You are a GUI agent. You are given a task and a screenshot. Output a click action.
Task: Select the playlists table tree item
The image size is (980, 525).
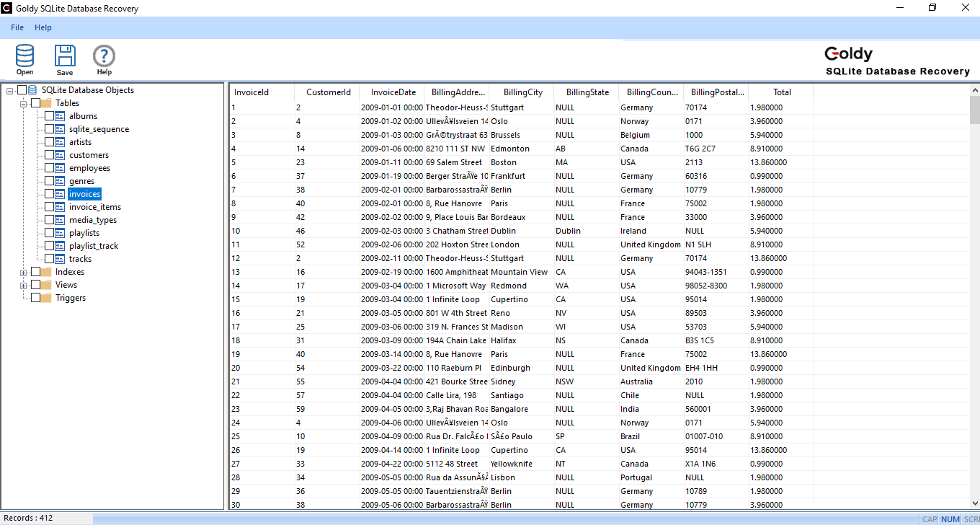(x=84, y=233)
